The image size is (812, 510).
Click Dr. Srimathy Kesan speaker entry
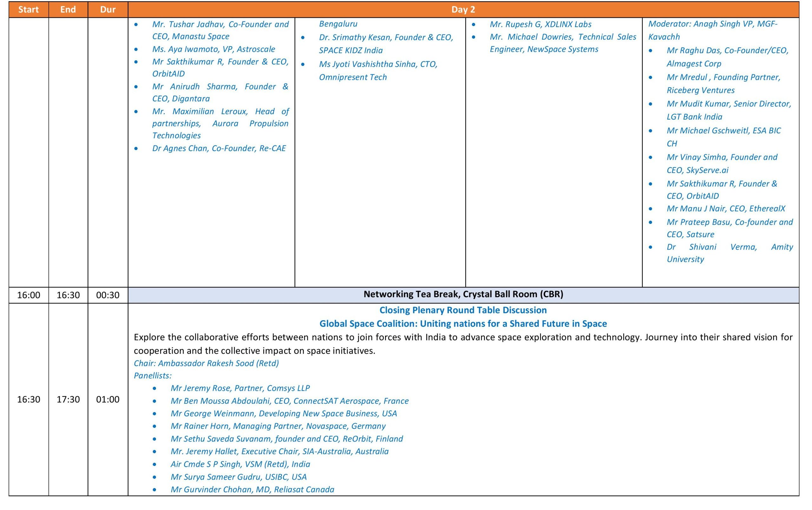[385, 37]
